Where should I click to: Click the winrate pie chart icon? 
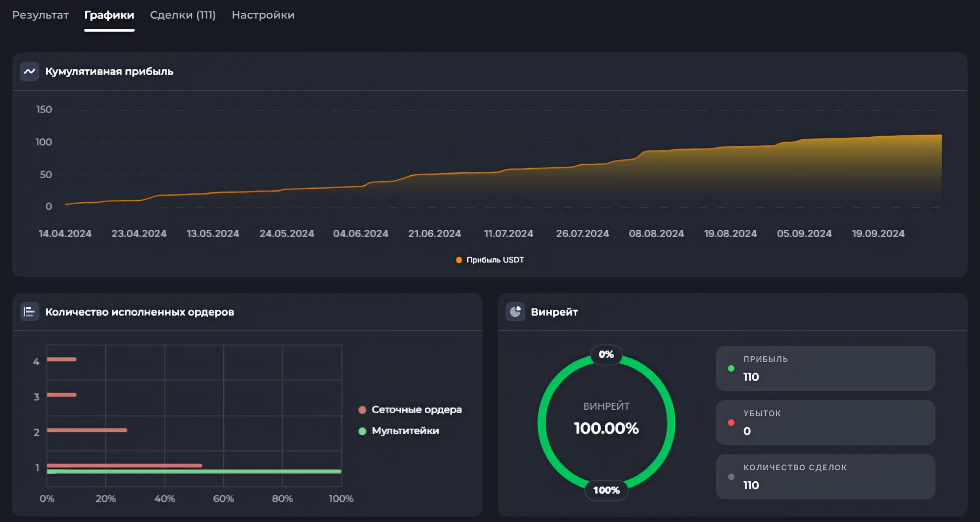click(x=515, y=312)
